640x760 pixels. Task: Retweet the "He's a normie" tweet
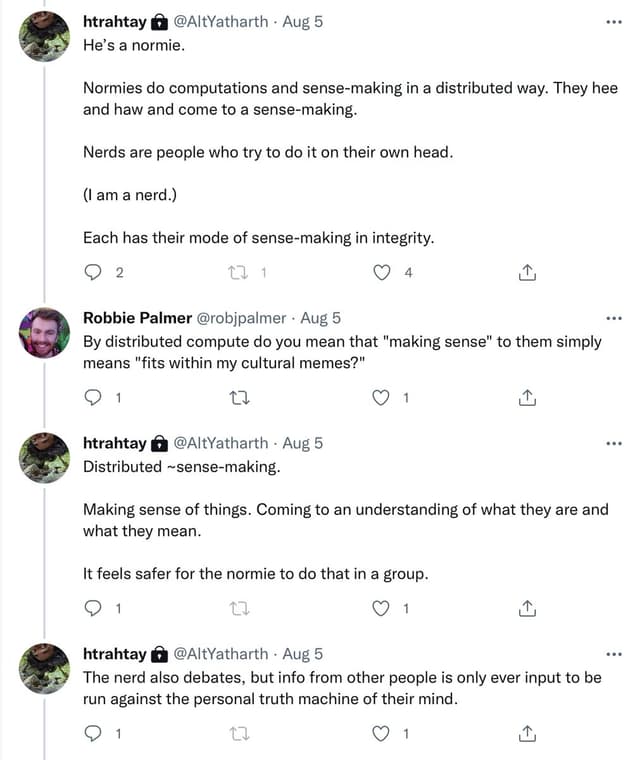(236, 272)
